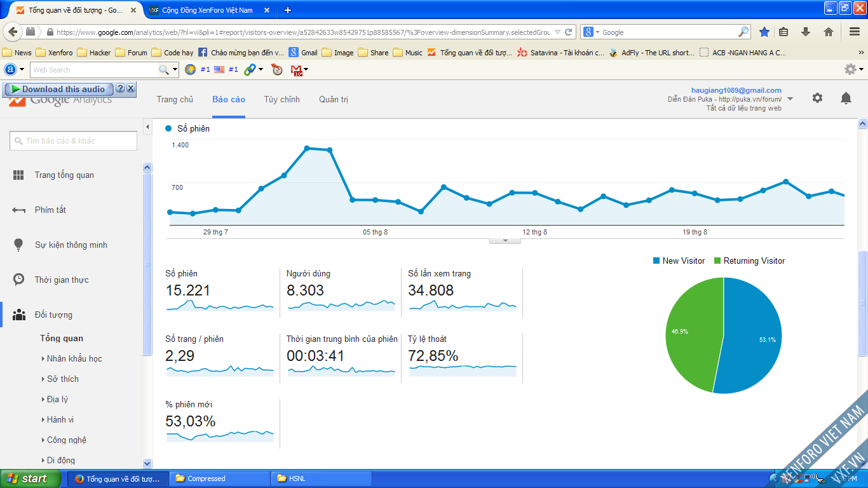Go back with the browser back arrow
The height and width of the screenshot is (488, 868).
(13, 32)
